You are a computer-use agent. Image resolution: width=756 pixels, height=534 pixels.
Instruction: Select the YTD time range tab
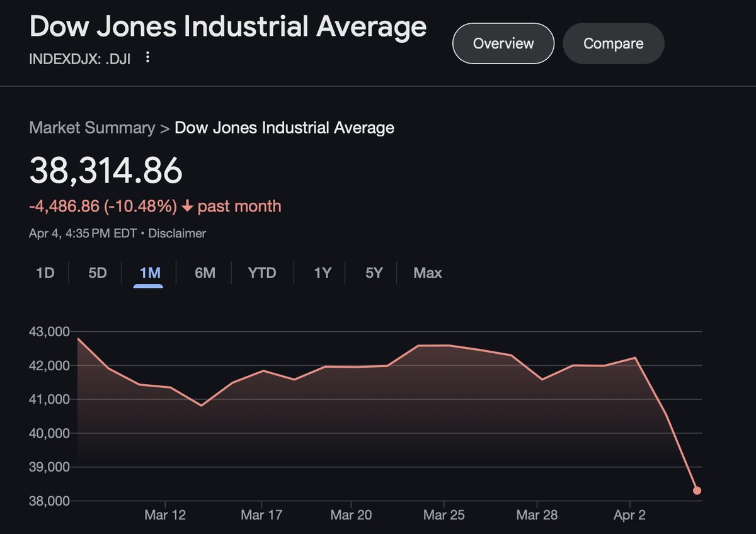tap(261, 273)
